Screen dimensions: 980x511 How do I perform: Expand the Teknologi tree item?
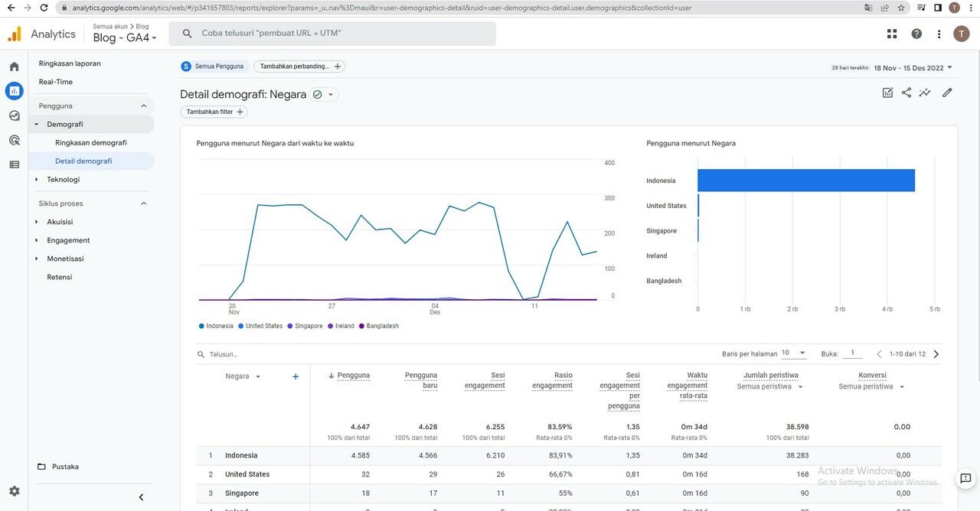pyautogui.click(x=36, y=180)
